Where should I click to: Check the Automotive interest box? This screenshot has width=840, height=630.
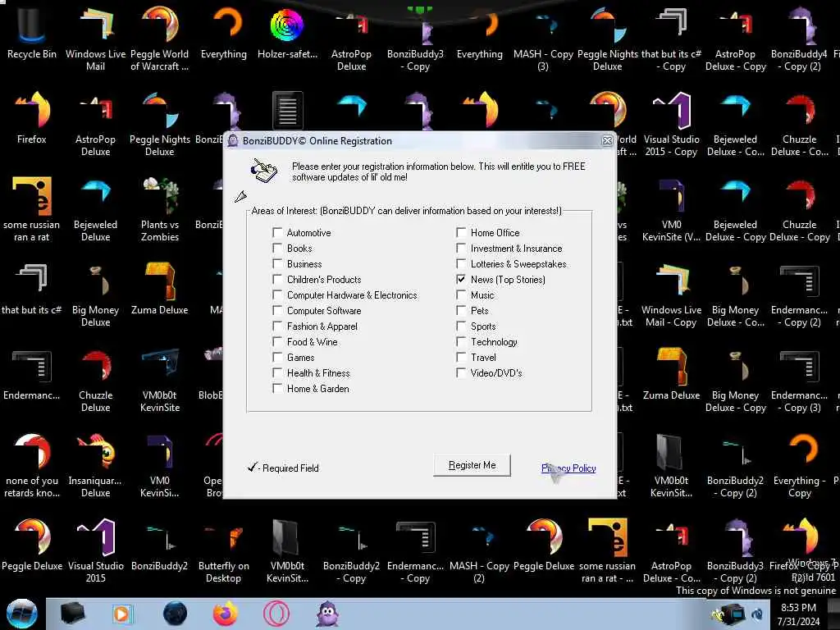pos(277,232)
